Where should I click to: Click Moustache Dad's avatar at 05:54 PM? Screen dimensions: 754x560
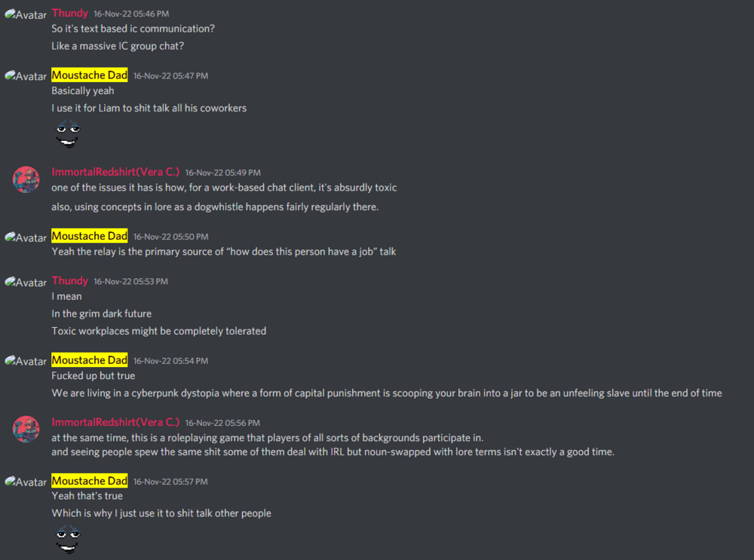(x=26, y=361)
